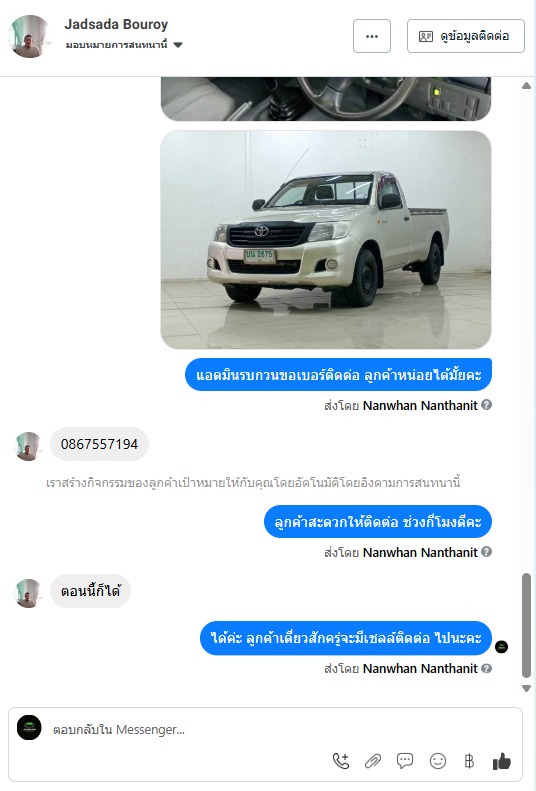The image size is (536, 791).
Task: Open the car interior photo
Action: click(x=326, y=99)
